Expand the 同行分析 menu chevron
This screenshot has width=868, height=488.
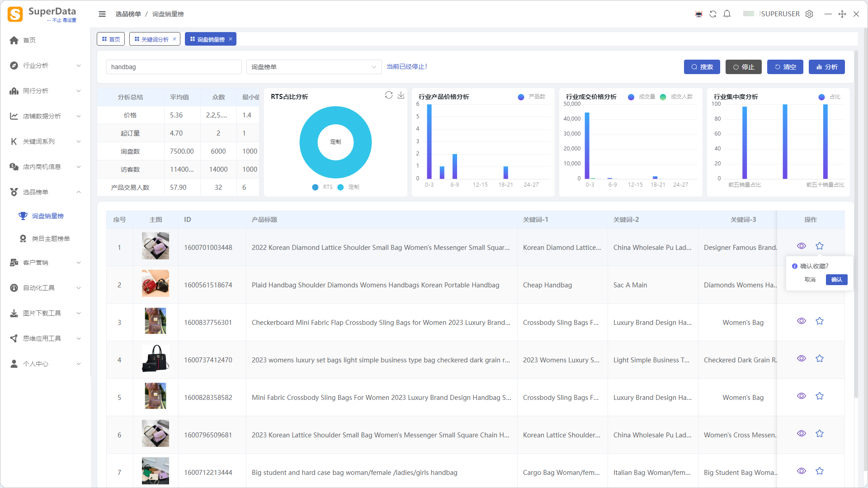79,91
